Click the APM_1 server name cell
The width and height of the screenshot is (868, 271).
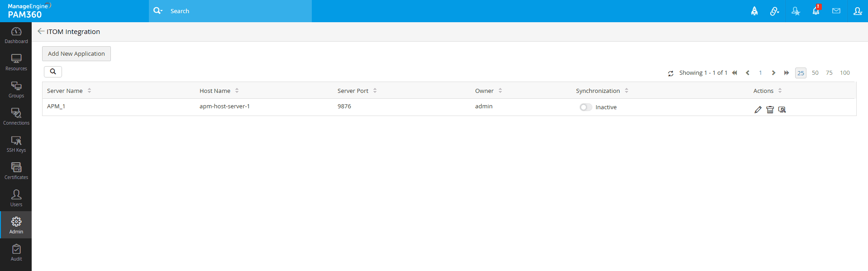(56, 106)
